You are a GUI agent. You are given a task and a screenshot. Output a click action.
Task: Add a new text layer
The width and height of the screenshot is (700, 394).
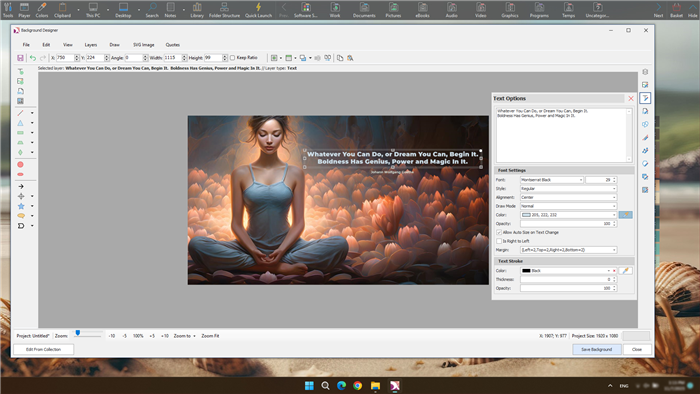(21, 71)
